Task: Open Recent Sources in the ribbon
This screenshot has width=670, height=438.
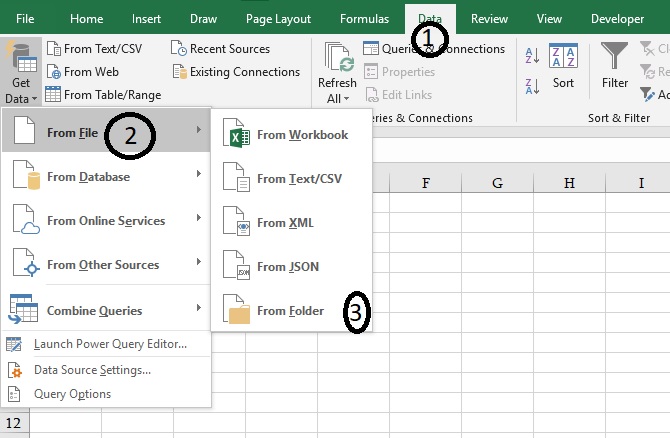Action: tap(220, 49)
